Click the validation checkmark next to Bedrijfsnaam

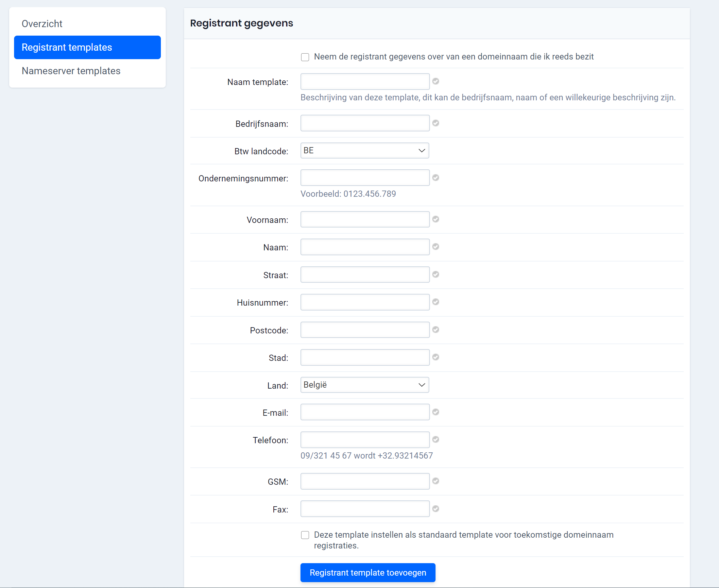436,123
